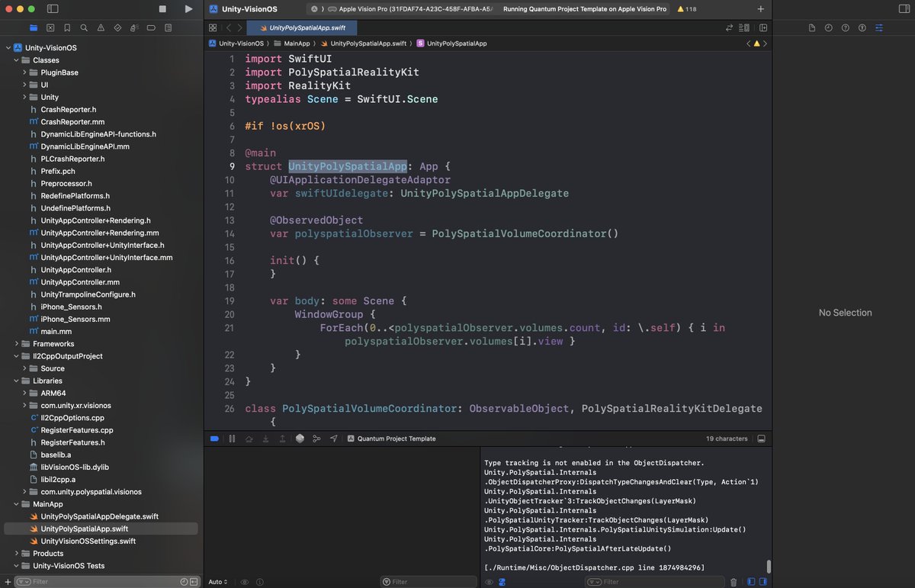Add a new editor pane on right
915x588 pixels.
pos(763,27)
